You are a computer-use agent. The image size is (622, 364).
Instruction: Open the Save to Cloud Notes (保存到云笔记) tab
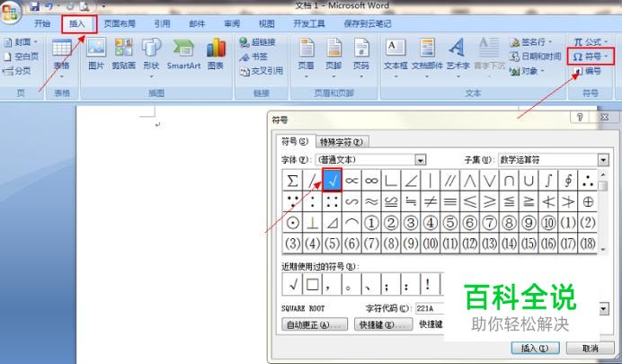click(368, 23)
